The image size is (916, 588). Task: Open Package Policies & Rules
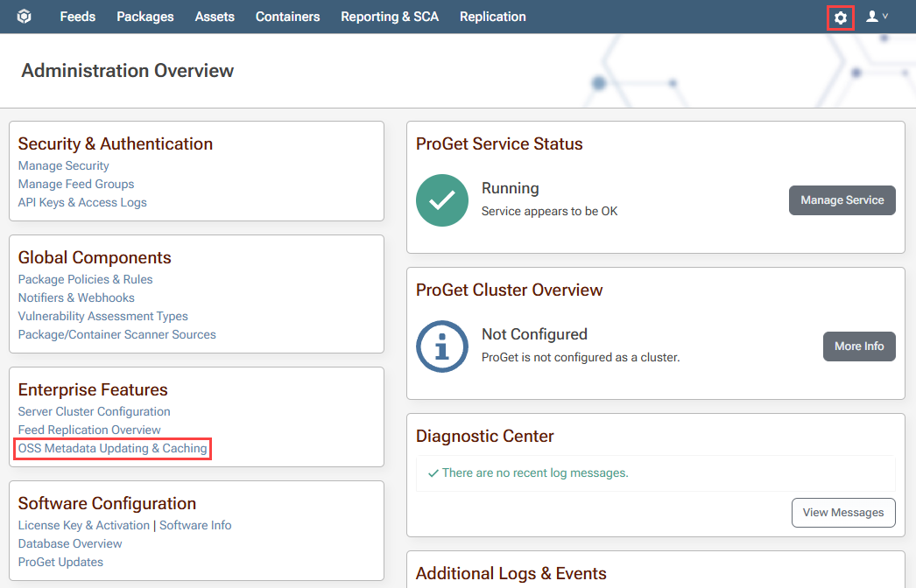coord(85,280)
